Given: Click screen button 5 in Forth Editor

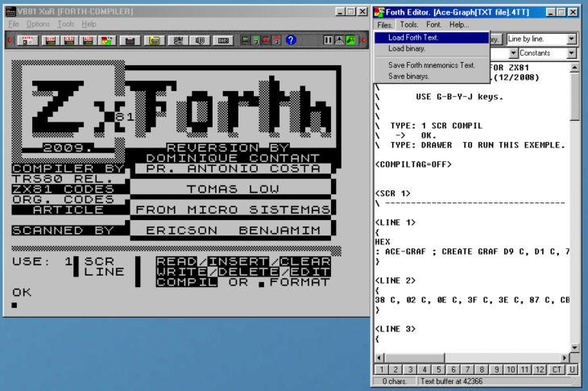Looking at the screenshot, I should coord(438,369).
